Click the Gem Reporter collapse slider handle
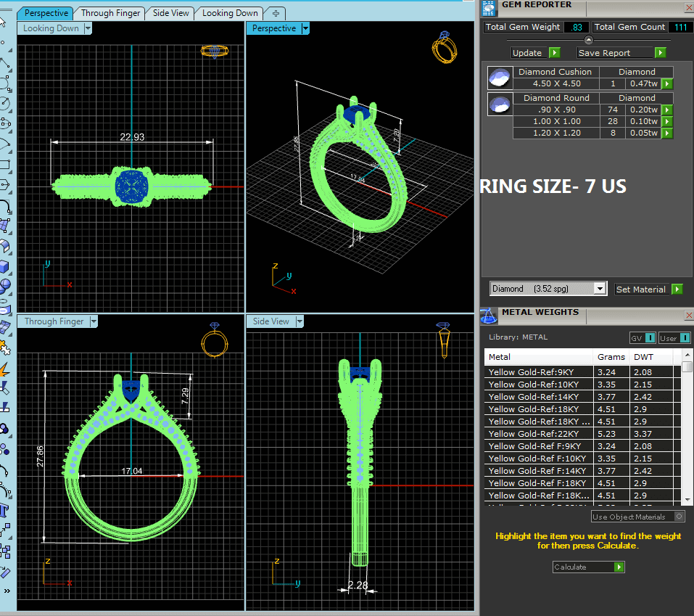 (x=588, y=40)
